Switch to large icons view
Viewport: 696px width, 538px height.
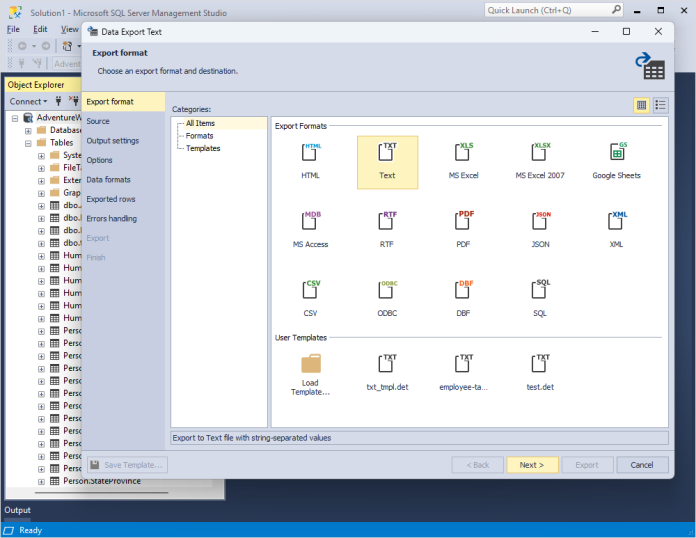(642, 105)
